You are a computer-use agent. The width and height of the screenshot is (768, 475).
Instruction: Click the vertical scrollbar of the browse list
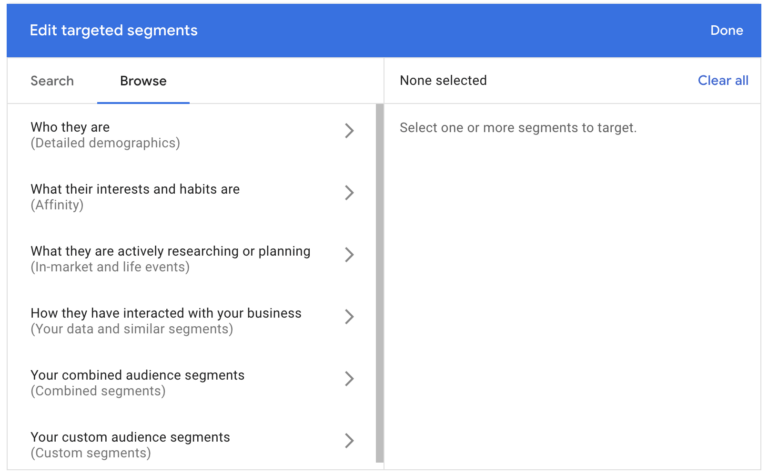point(379,280)
